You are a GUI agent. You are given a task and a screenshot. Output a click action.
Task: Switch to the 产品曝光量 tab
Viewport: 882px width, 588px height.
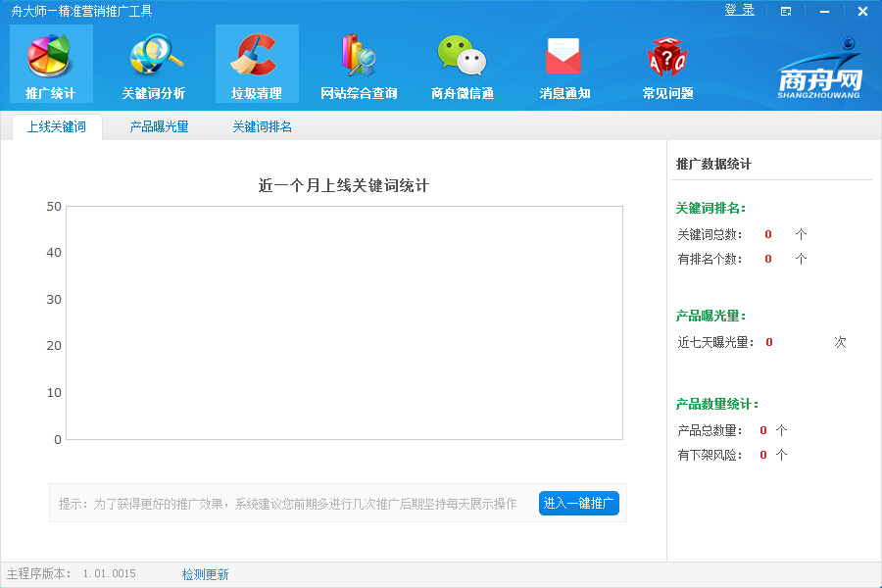[x=159, y=126]
